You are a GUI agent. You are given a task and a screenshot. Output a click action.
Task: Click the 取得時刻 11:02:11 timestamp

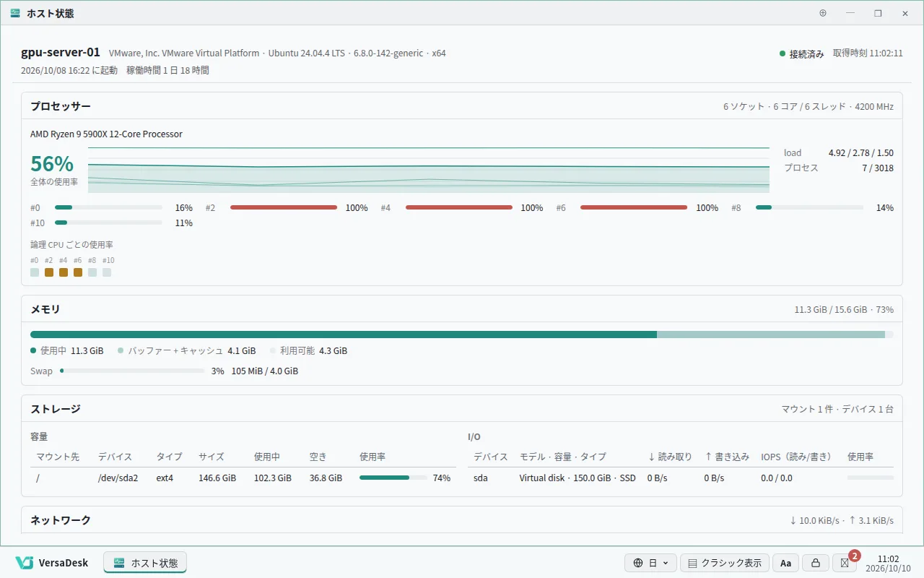tap(868, 53)
